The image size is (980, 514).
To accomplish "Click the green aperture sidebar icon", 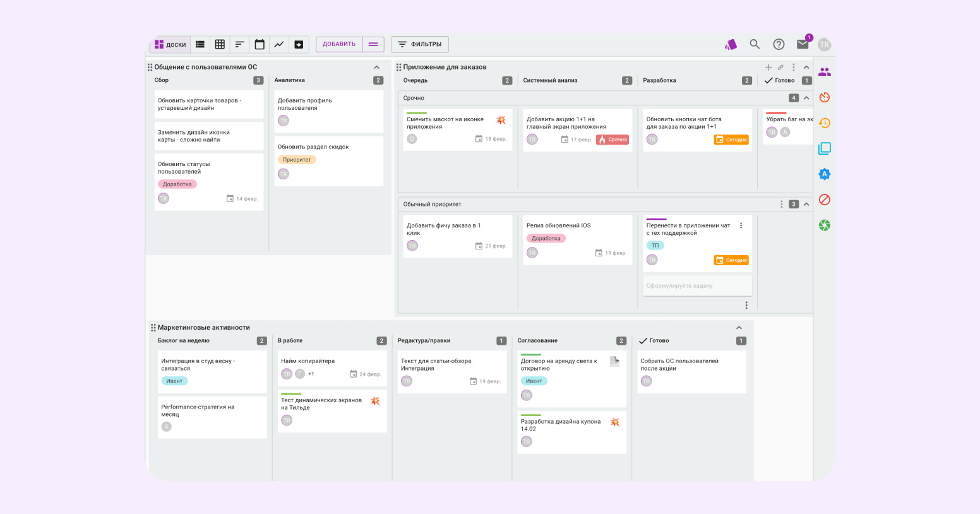I will (825, 225).
